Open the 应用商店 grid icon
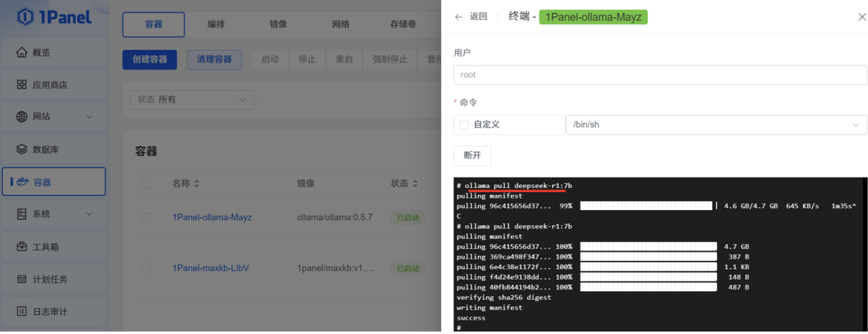The image size is (868, 334). click(21, 85)
